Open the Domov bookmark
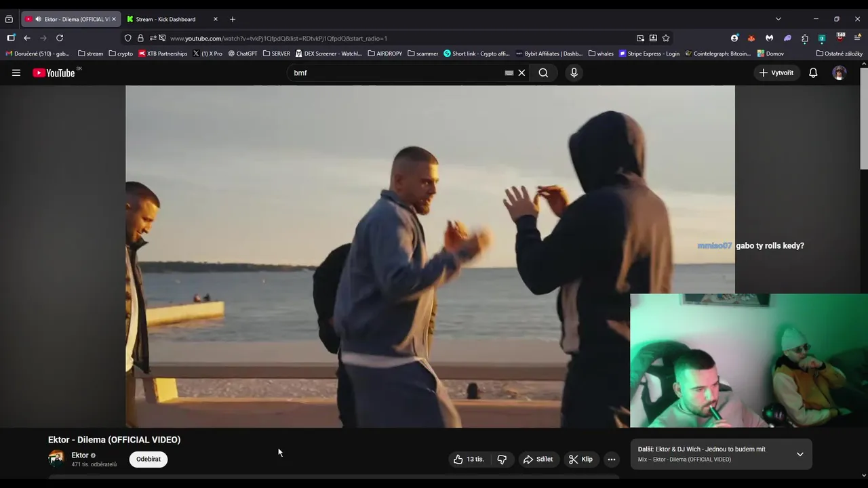Screen dimensions: 868x488 [771, 54]
